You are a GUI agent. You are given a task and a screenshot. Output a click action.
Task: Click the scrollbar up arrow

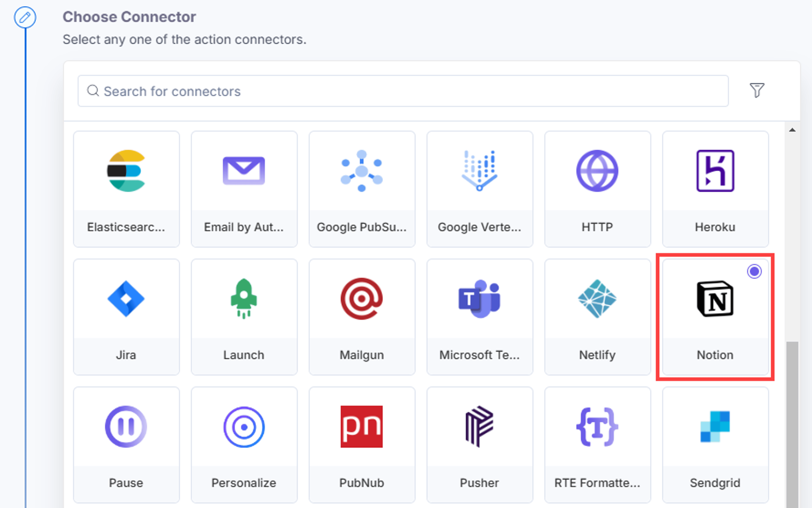tap(792, 130)
